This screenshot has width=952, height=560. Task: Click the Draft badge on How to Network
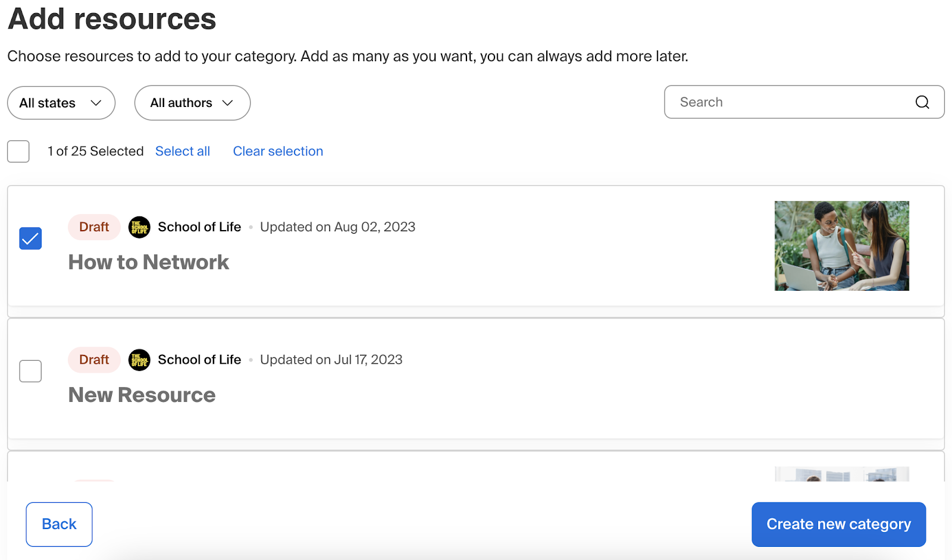(x=94, y=227)
